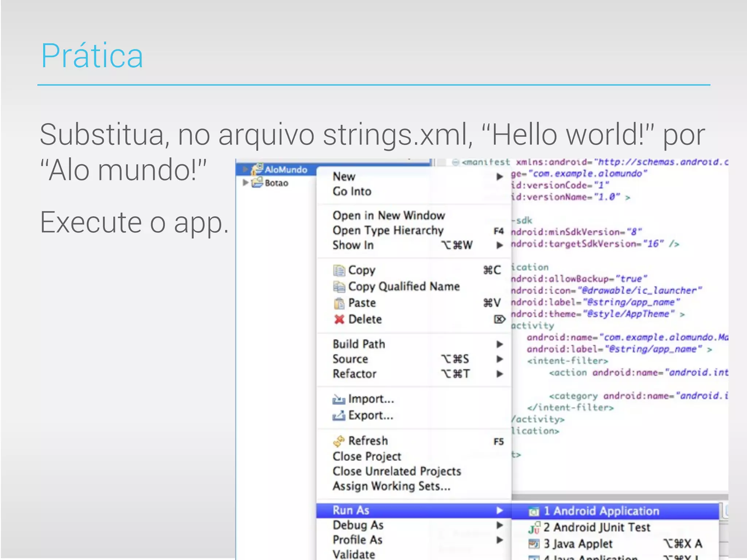Click the Refactor submenu arrow

click(500, 374)
